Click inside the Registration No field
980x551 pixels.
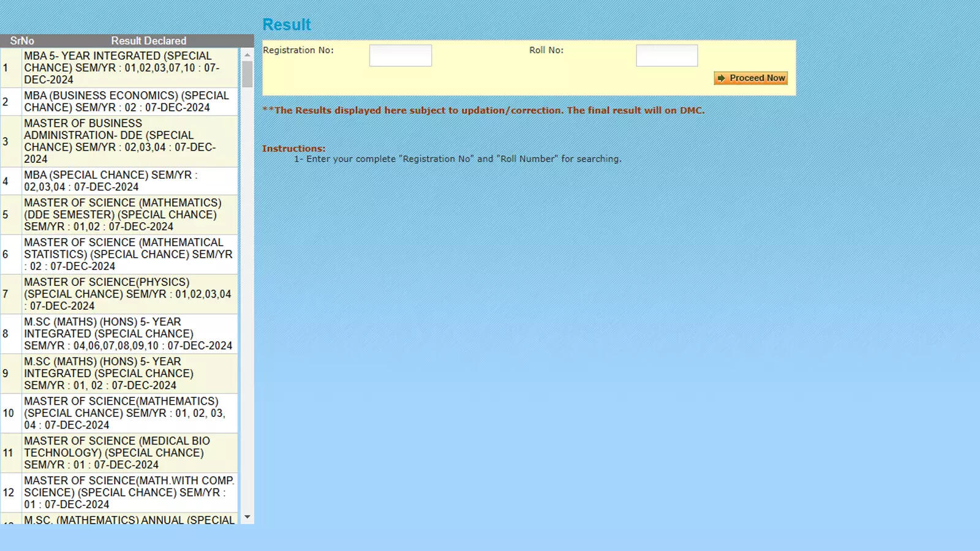(400, 55)
